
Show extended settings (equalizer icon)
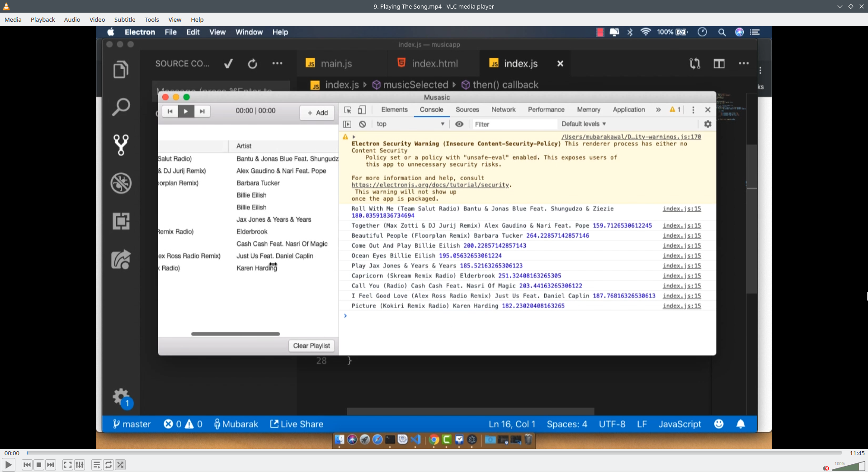coord(80,465)
